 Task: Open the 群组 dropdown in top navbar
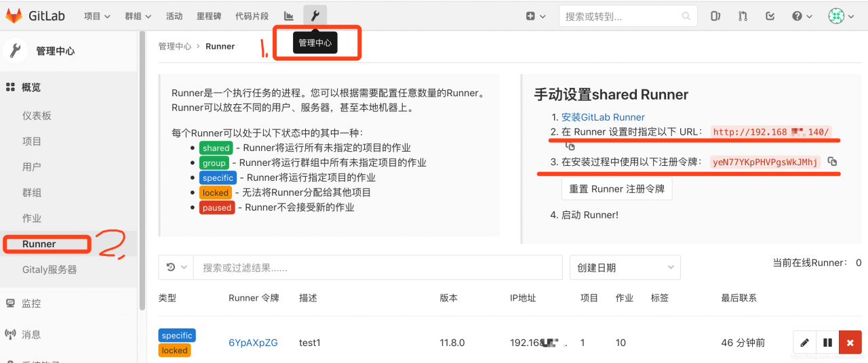138,16
